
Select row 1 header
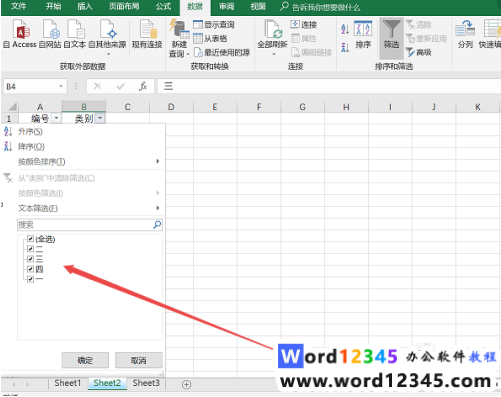[x=9, y=118]
